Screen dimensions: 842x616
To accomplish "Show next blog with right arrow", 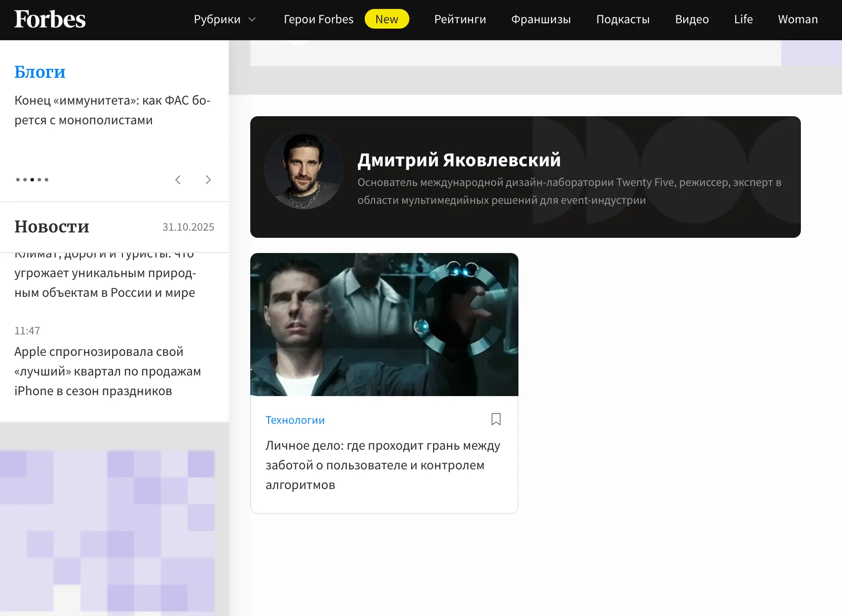I will pos(208,180).
